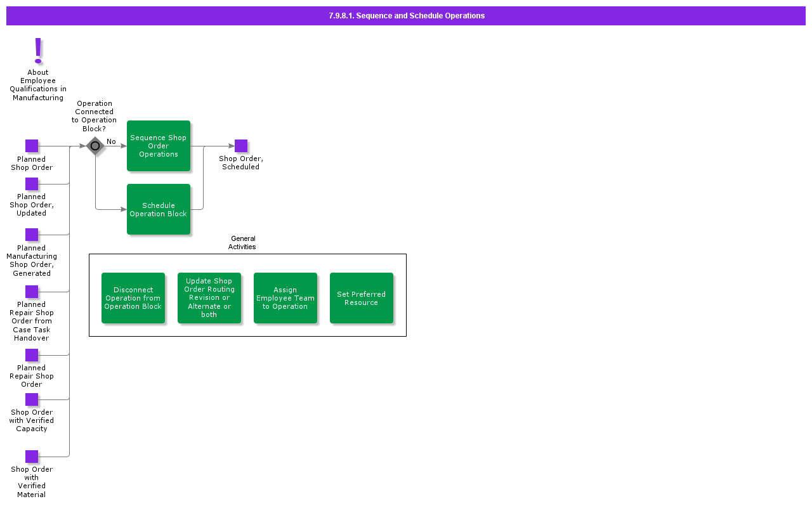This screenshot has width=812, height=506.
Task: Select Planned Manufacturing Shop Order, Generated square
Action: [32, 235]
